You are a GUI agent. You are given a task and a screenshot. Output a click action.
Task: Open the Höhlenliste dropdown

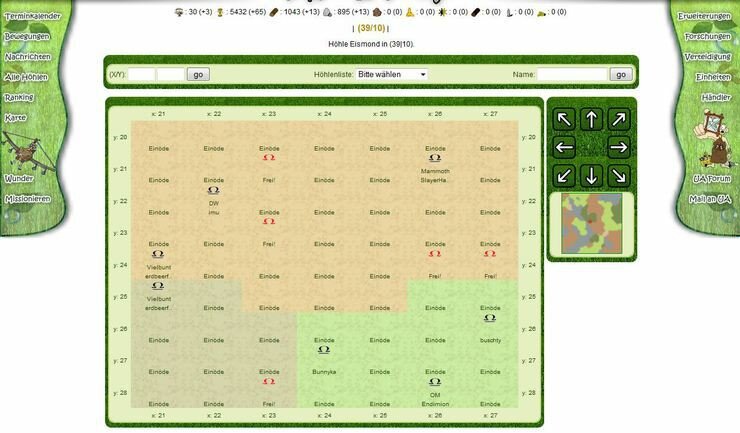tap(392, 75)
